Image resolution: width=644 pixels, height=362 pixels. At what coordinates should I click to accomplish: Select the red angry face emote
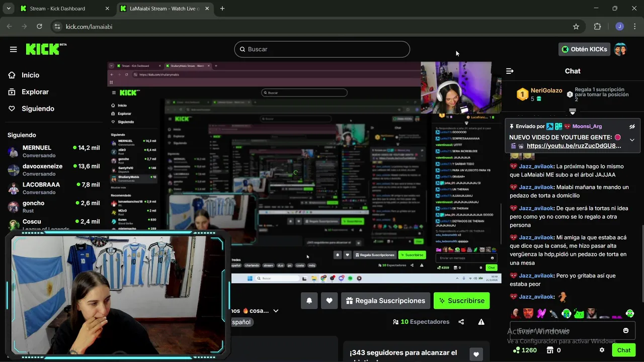[x=528, y=313]
